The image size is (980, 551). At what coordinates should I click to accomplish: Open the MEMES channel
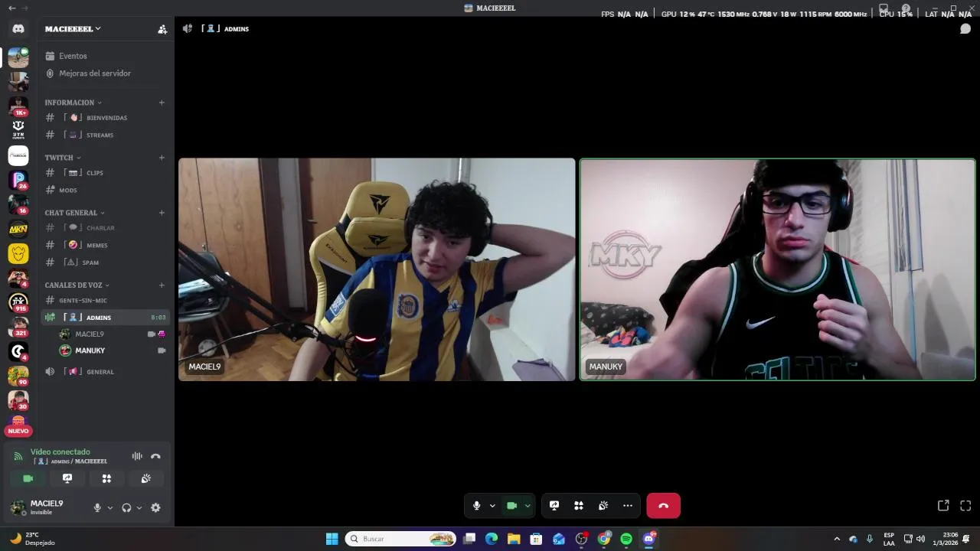coord(106,245)
